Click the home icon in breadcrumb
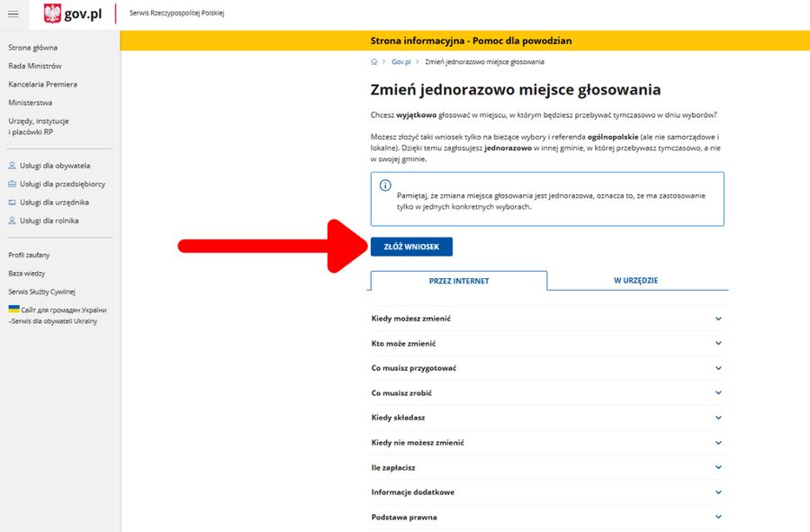The image size is (810, 532). point(374,61)
